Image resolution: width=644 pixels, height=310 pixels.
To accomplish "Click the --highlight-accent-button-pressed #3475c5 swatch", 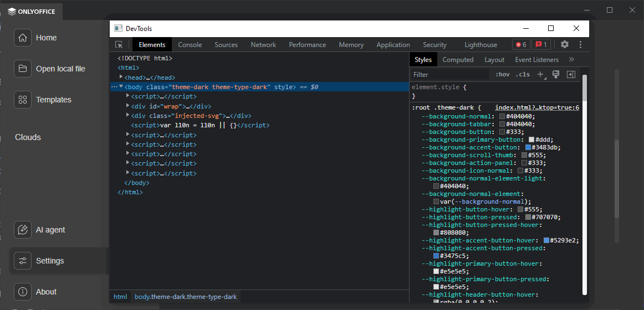I will tap(436, 255).
